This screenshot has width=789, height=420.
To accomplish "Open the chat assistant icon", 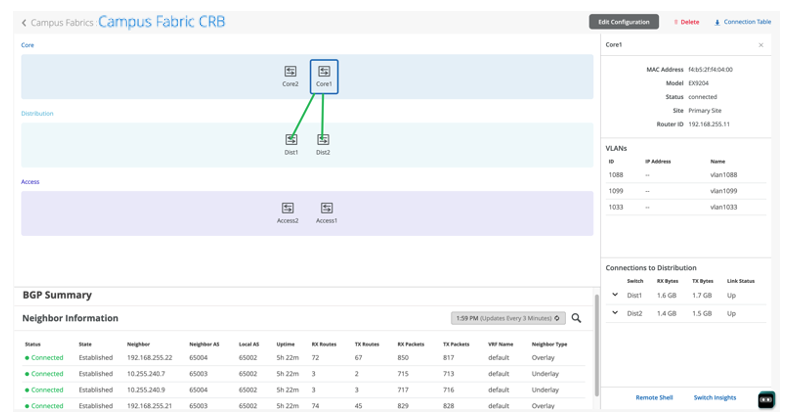I will coord(766,399).
